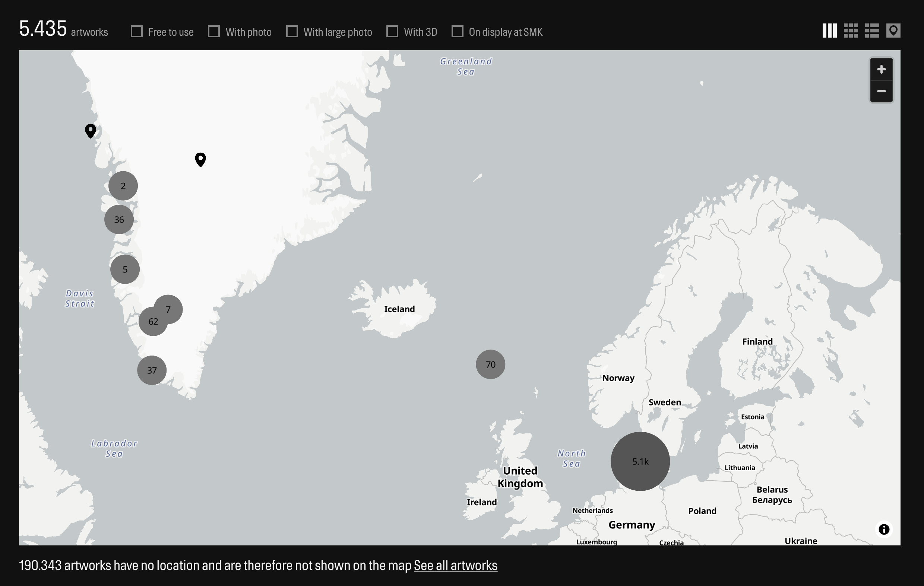Switch to list view icon
The height and width of the screenshot is (586, 924).
[872, 31]
